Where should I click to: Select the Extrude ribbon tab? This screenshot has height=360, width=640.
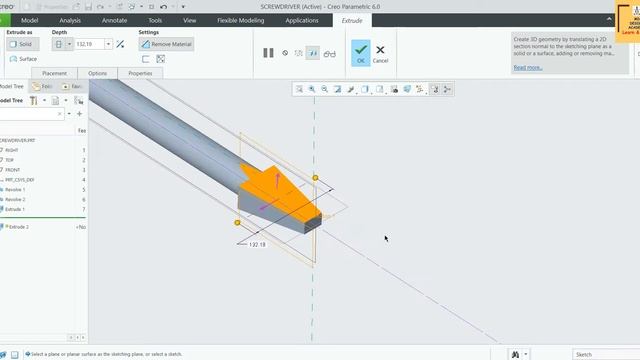tap(352, 20)
